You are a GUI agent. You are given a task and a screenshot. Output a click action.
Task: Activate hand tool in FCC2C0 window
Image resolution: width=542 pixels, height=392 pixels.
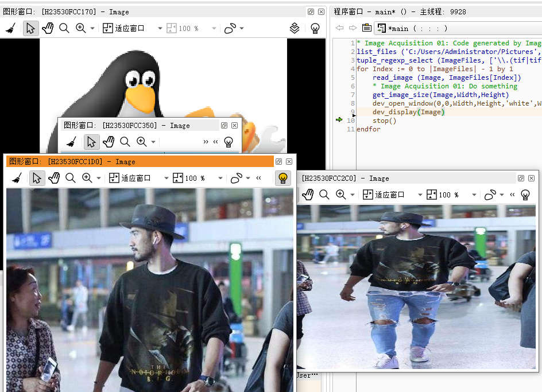tap(308, 195)
